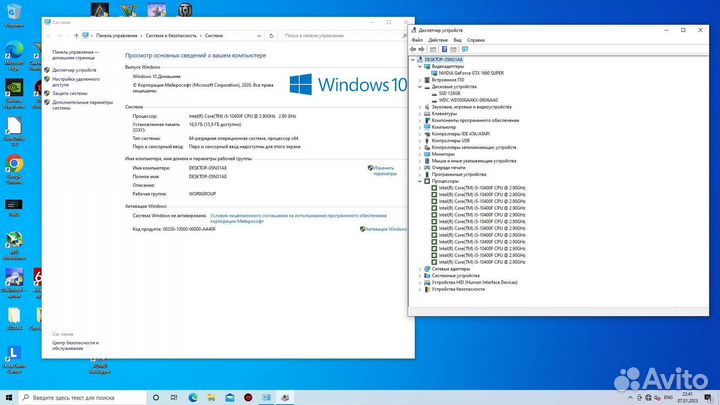Open File Explorer from the taskbar
The image size is (720, 405).
point(211,397)
